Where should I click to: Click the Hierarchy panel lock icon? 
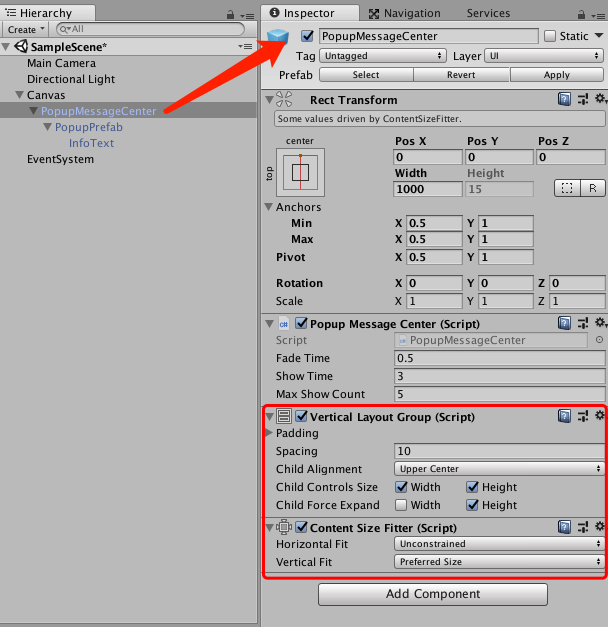tap(230, 15)
